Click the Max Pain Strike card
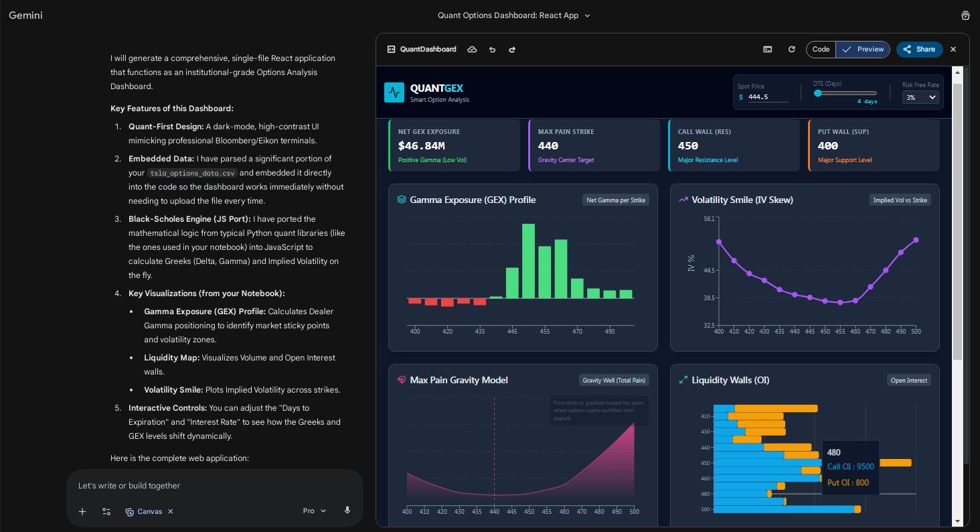 (x=594, y=145)
